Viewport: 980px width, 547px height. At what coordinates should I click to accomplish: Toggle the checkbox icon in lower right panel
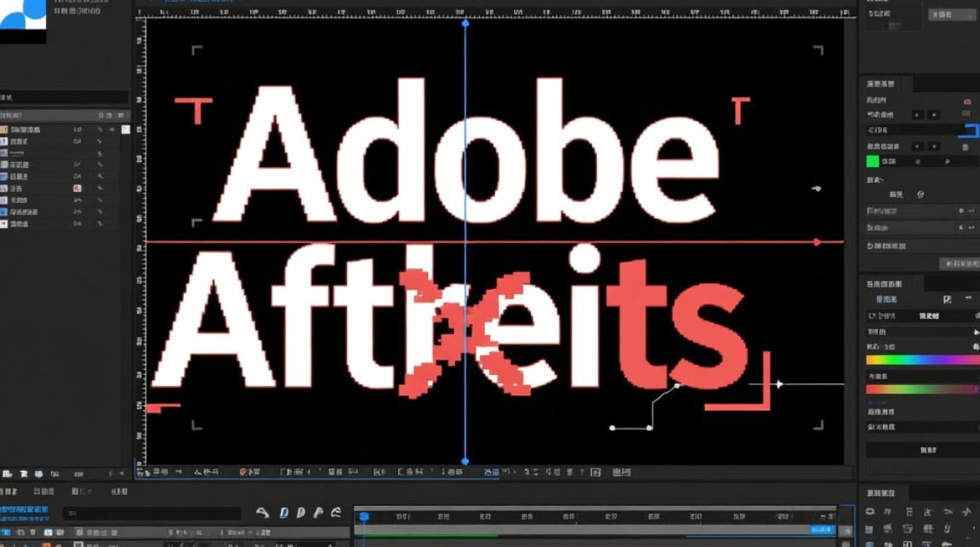click(947, 300)
